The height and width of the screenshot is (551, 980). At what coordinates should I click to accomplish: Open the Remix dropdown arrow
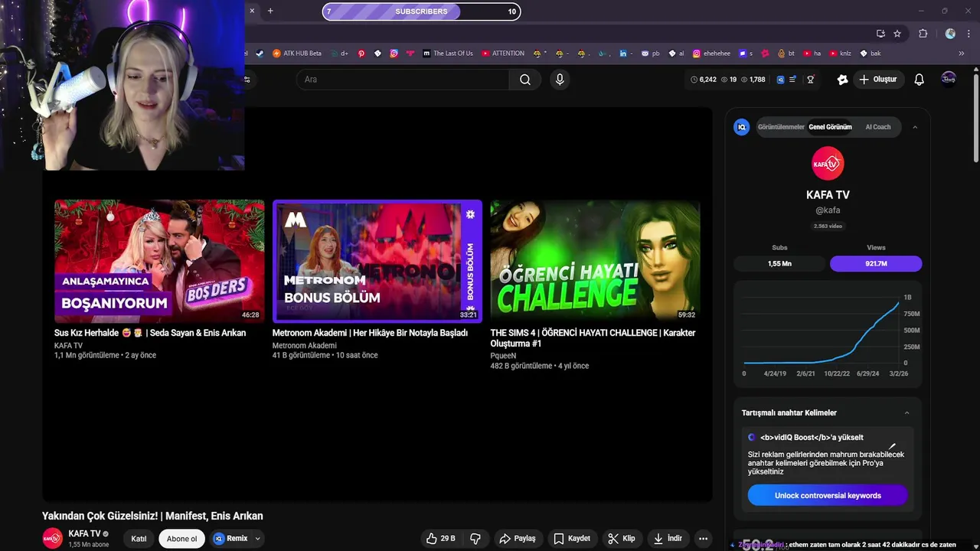(257, 539)
